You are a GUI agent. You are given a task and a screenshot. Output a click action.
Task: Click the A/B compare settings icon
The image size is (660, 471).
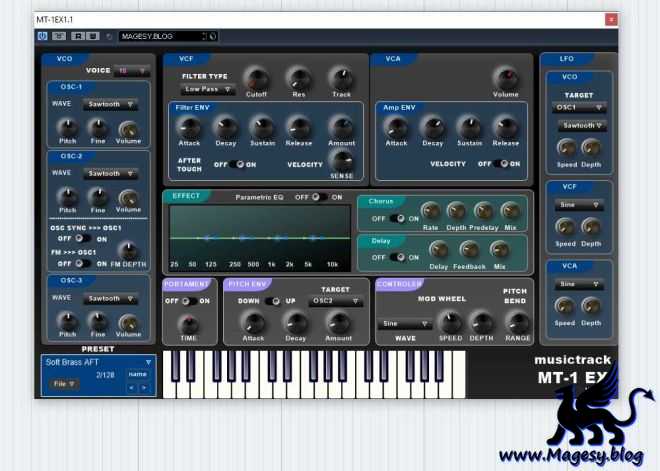pyautogui.click(x=59, y=36)
